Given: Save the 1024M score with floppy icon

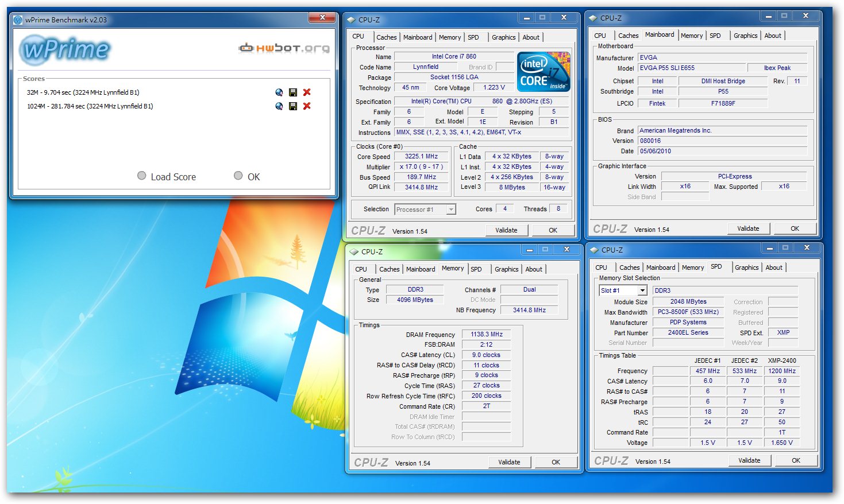Looking at the screenshot, I should click(x=293, y=106).
